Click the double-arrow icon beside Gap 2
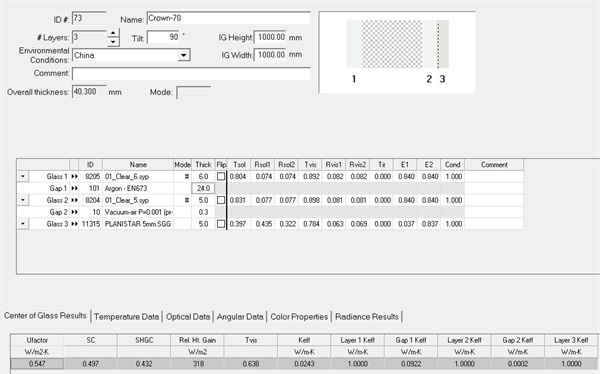Viewport: 600px width, 374px height. pos(74,212)
